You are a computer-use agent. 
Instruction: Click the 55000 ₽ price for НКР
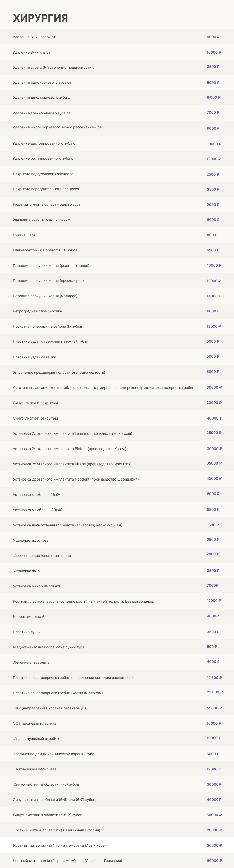214,708
